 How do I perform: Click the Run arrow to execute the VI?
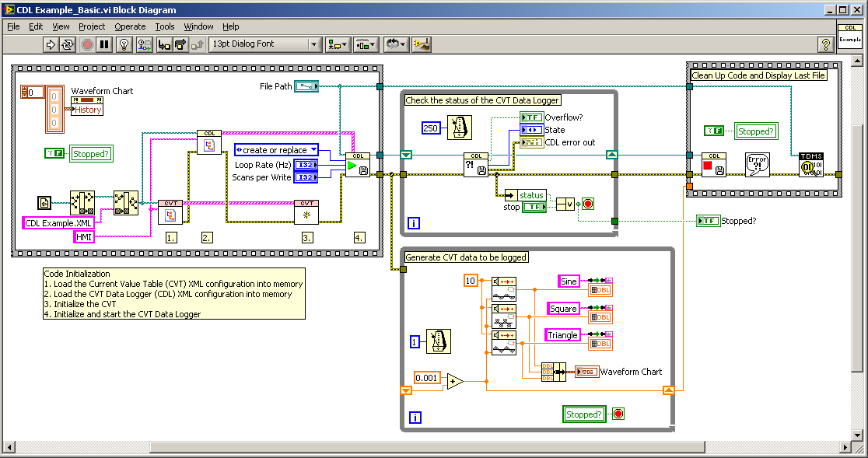click(x=51, y=44)
